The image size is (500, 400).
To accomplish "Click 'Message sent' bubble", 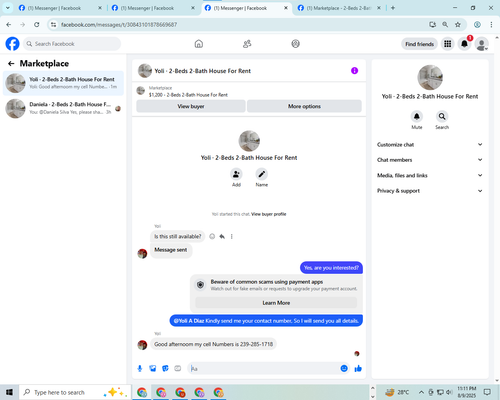I will click(171, 250).
